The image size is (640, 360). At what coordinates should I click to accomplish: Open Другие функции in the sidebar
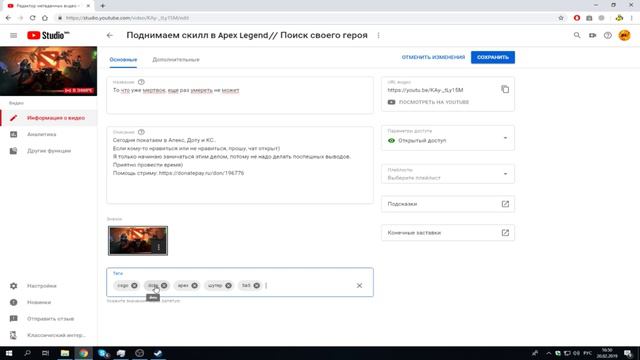tap(49, 151)
